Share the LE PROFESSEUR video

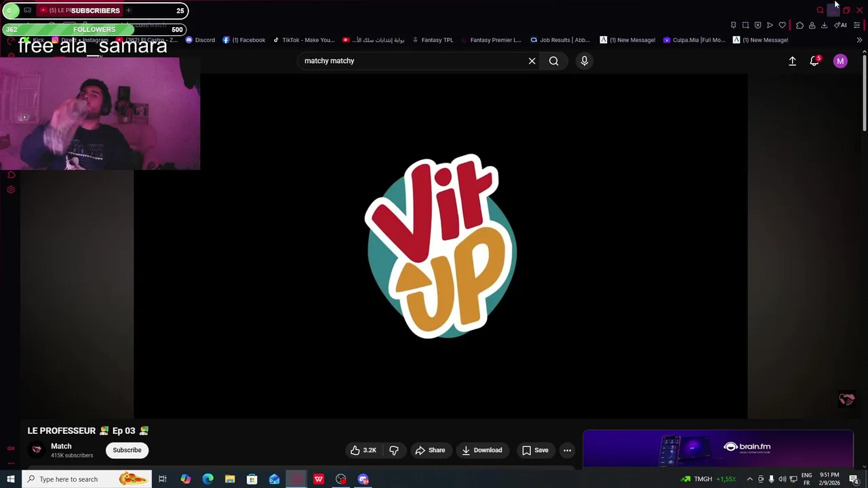[x=430, y=450]
